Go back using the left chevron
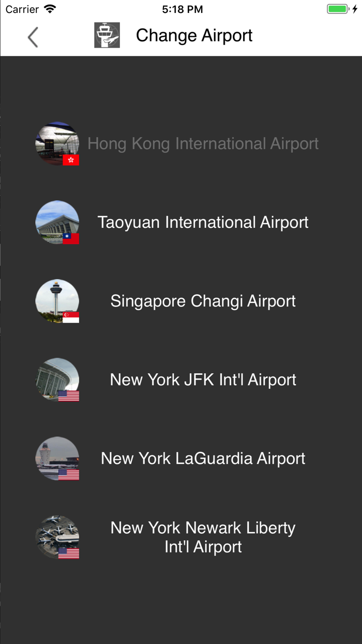This screenshot has width=362, height=644. click(x=33, y=37)
